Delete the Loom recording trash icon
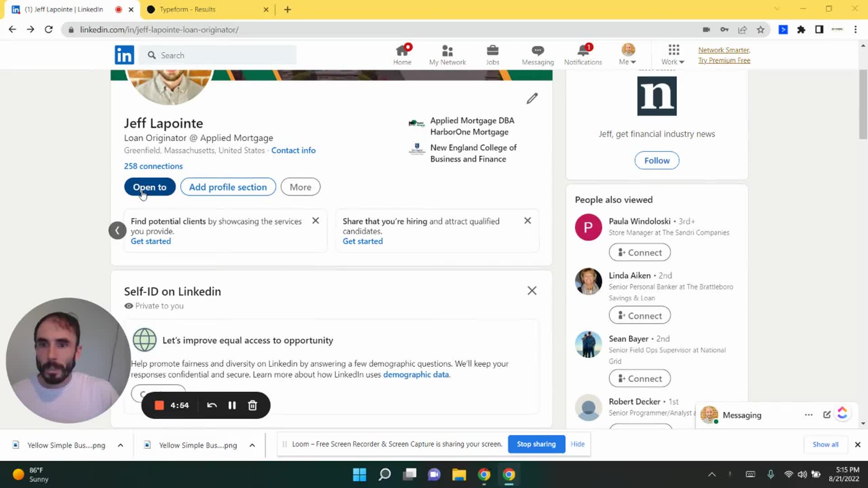 tap(252, 405)
